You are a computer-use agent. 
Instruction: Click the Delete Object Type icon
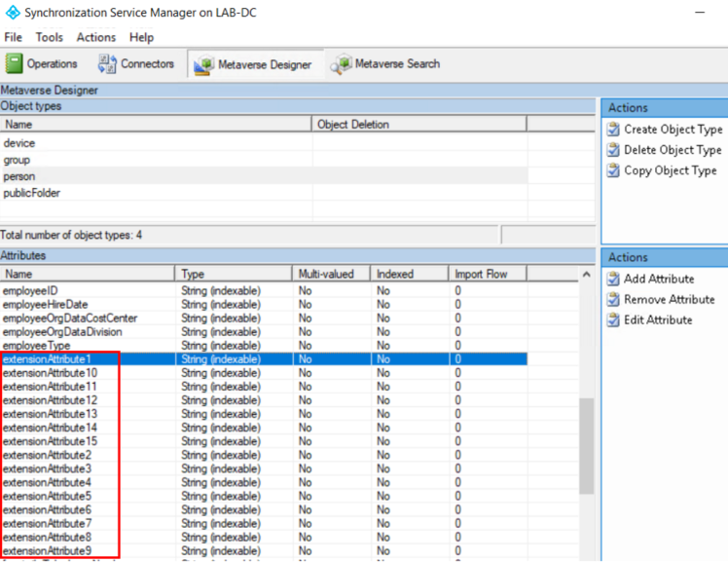613,150
